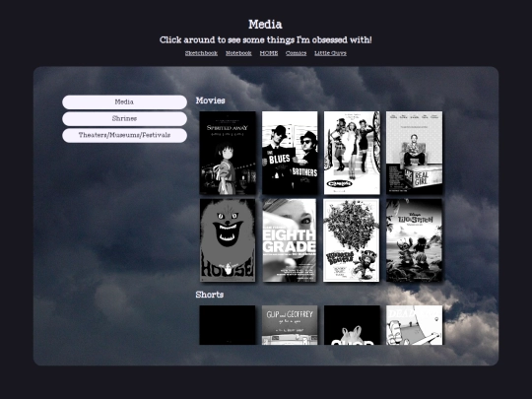Click the tree-shaped poster beside Eighth Grade
This screenshot has height=399, width=532.
click(352, 240)
